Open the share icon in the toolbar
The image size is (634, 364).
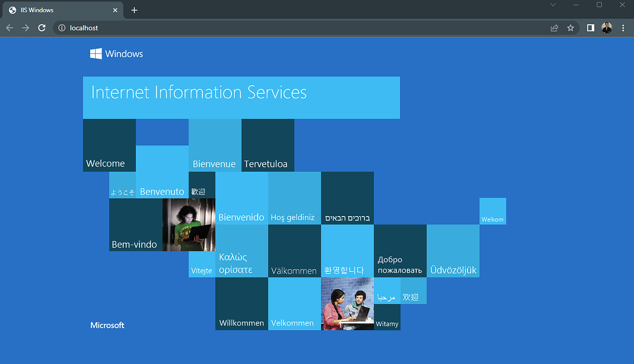click(554, 27)
